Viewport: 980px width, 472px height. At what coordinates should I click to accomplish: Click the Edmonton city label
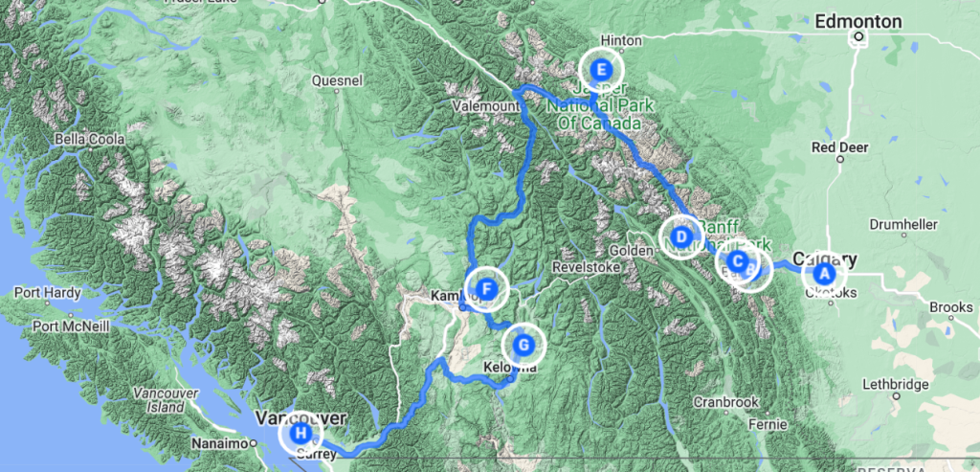[858, 22]
